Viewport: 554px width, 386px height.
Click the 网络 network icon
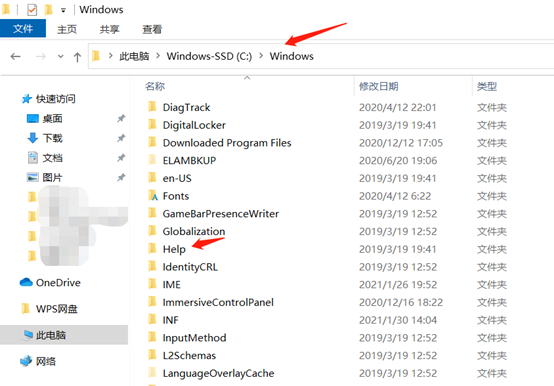[26, 361]
